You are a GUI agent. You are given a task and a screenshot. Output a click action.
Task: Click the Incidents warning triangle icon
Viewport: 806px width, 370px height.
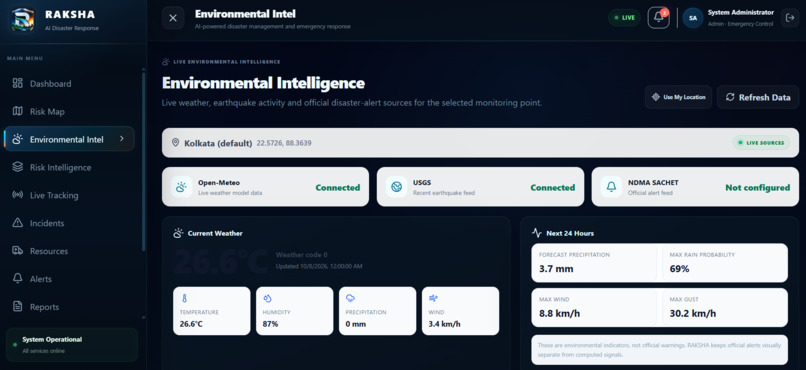click(17, 223)
